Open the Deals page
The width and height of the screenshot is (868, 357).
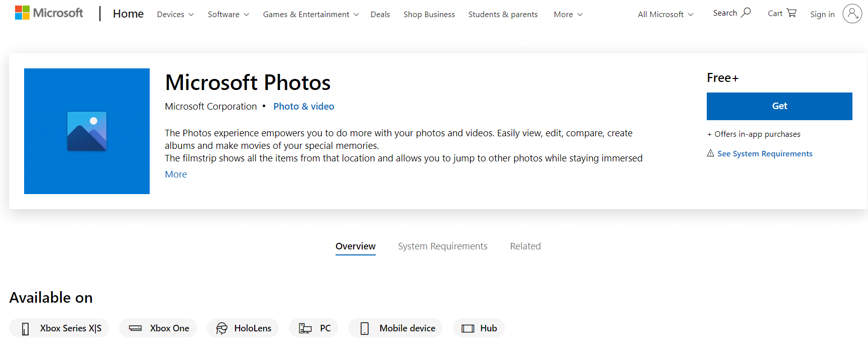coord(380,15)
